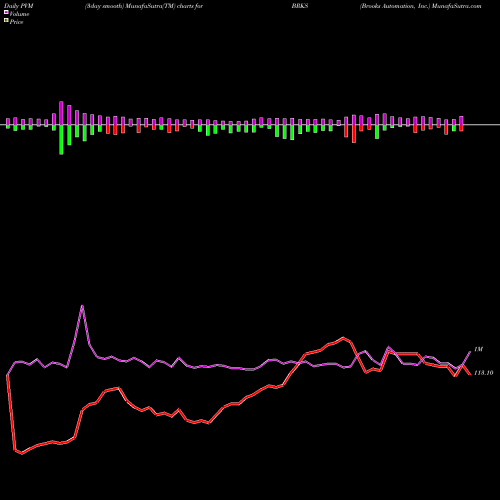Click the tallest purple volume bar
The image size is (500, 500).
pos(61,113)
